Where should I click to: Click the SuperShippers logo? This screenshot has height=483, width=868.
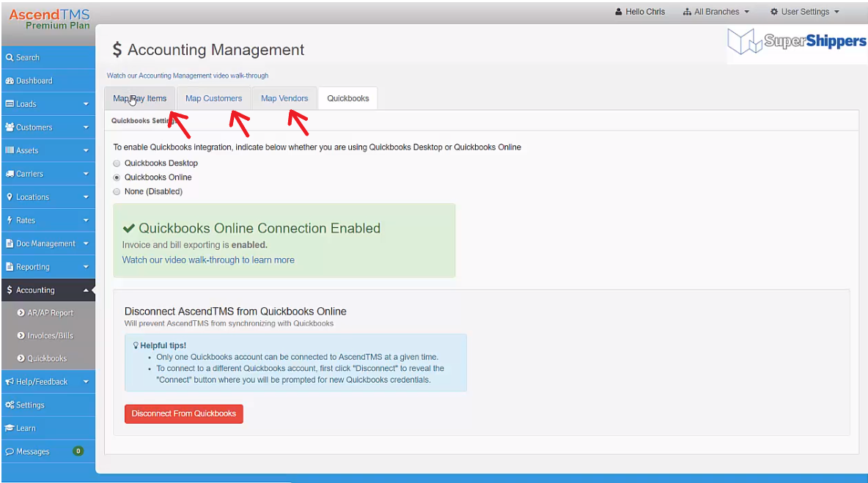797,42
